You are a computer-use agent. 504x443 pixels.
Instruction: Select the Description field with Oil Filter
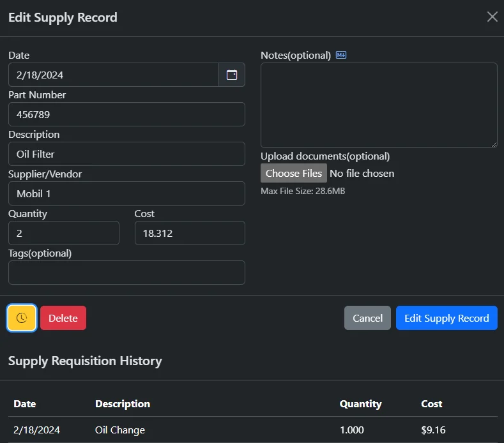click(x=126, y=154)
